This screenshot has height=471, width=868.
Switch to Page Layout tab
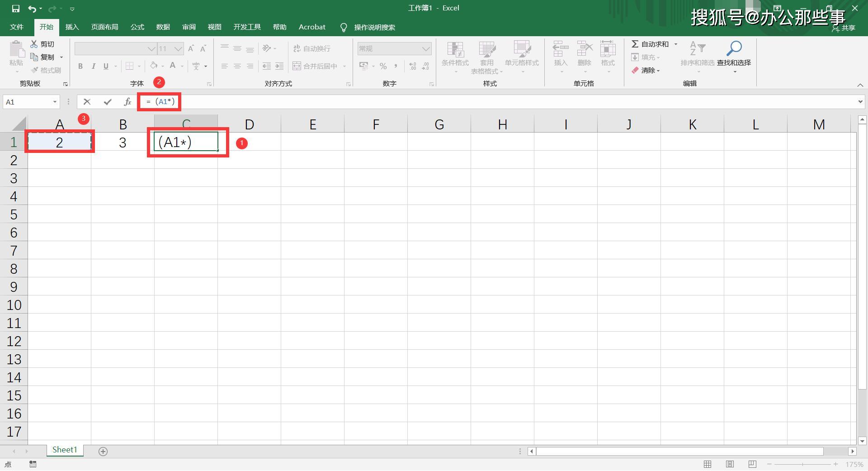tap(104, 27)
